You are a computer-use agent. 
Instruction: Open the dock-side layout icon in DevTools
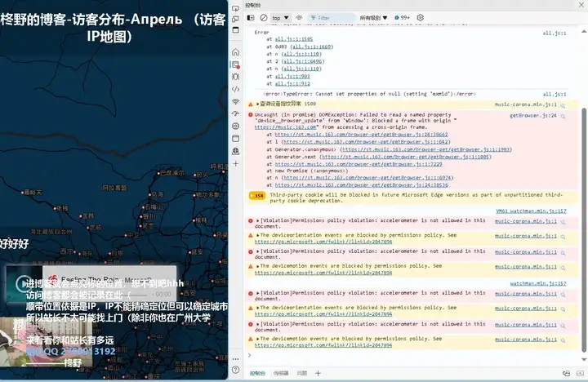235,30
